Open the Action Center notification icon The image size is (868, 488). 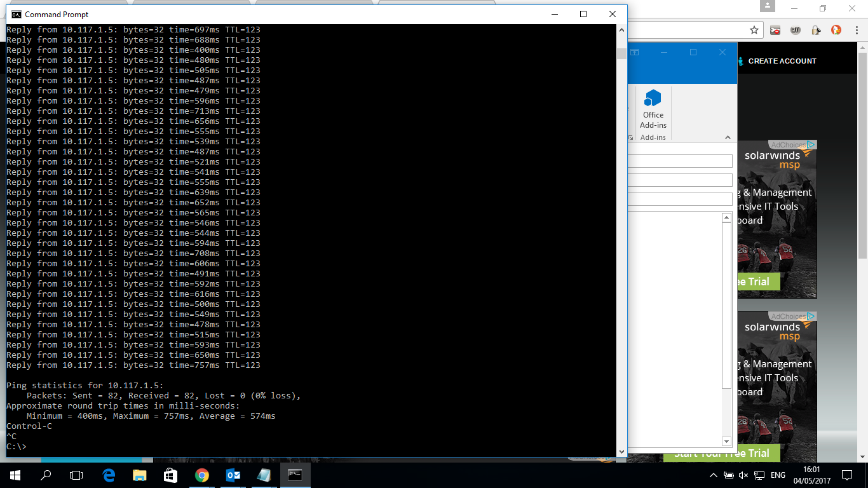coord(847,475)
